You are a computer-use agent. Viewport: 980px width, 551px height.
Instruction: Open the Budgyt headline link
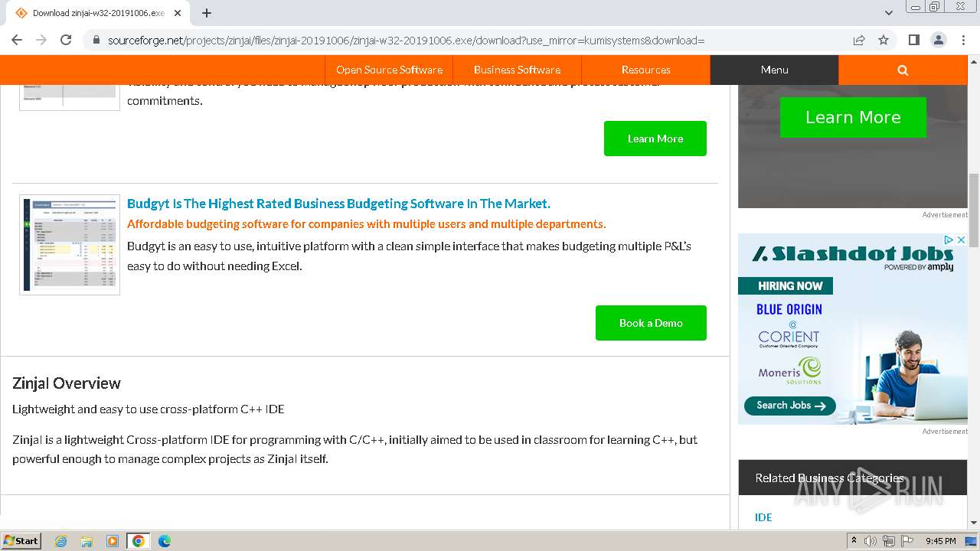click(x=338, y=204)
